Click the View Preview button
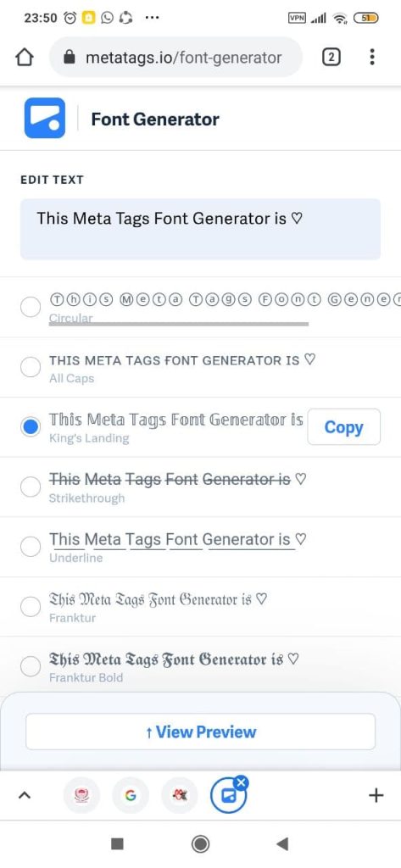This screenshot has height=868, width=401. point(200,732)
